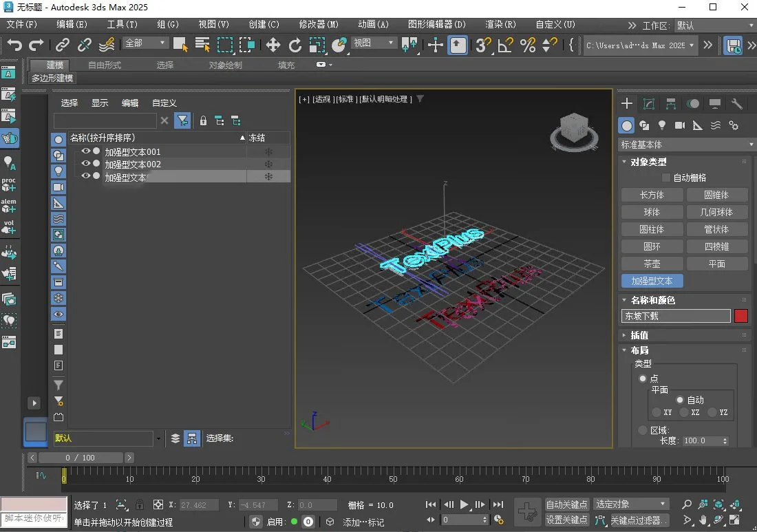Select the Helpers category icon
Viewport: 757px width, 532px height.
(x=698, y=125)
